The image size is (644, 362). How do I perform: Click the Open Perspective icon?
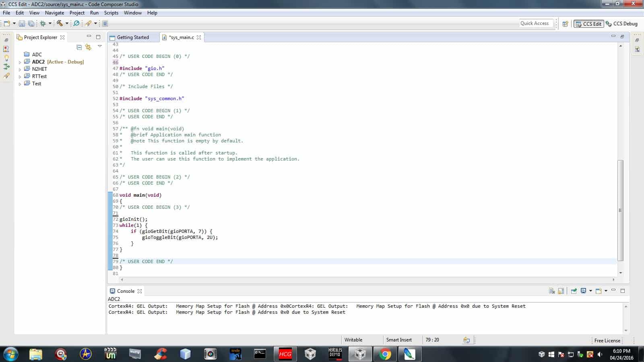click(x=565, y=24)
